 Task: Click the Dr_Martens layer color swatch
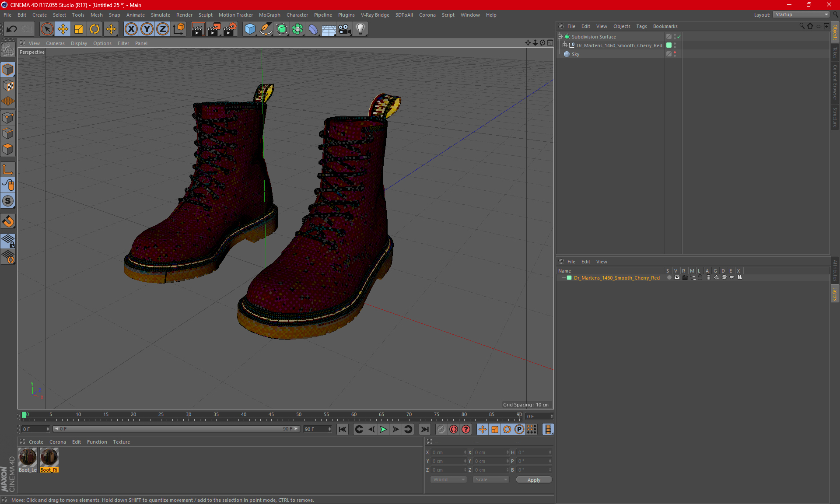pos(569,278)
